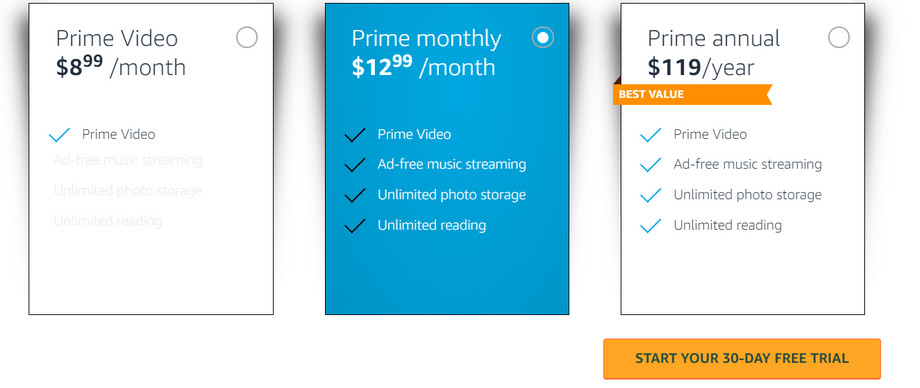Click the Prime Video plan card heading
Screen dimensions: 920x388
117,39
